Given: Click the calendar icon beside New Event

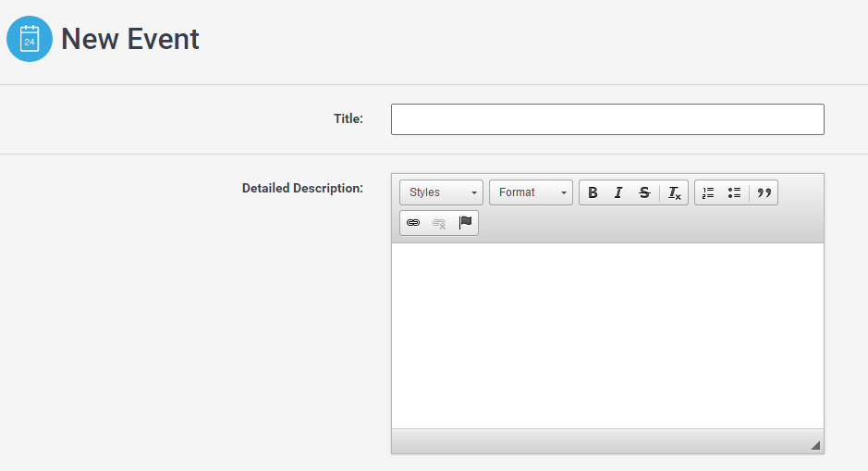Looking at the screenshot, I should pos(30,40).
